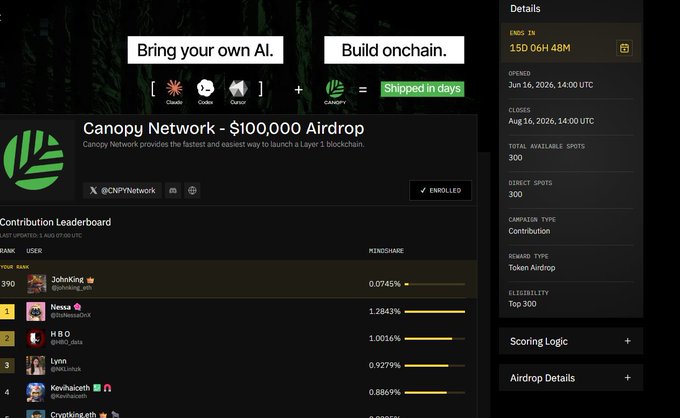This screenshot has width=680, height=418.
Task: Click the Direct Spots value 300
Action: (x=515, y=194)
